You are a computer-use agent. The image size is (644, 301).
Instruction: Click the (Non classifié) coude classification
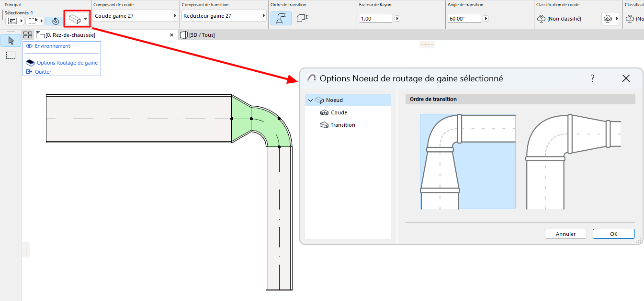tap(564, 19)
